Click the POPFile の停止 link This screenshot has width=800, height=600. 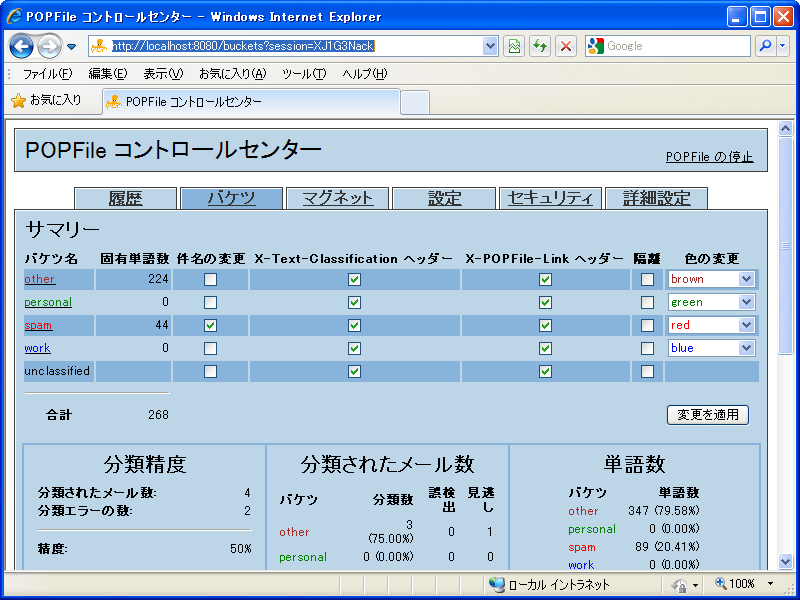(710, 157)
